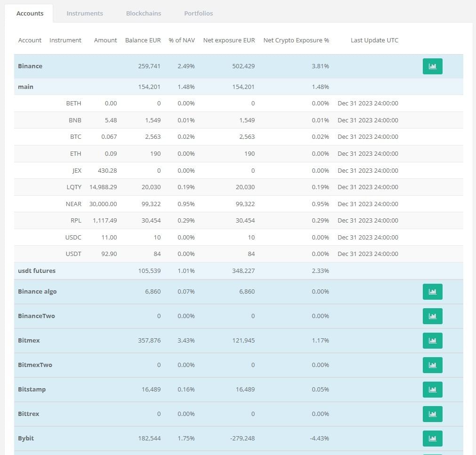Image resolution: width=476 pixels, height=455 pixels.
Task: Switch to the Instruments tab
Action: tap(85, 13)
